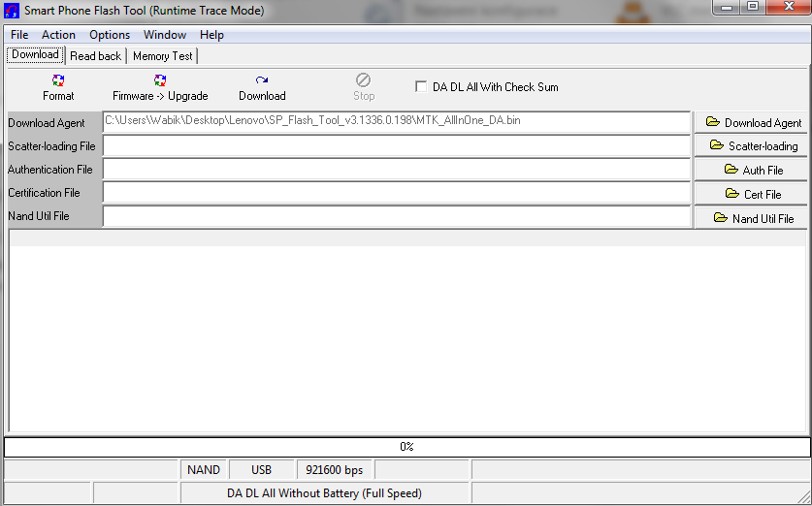The width and height of the screenshot is (812, 506).
Task: Switch to the Download tab
Action: click(35, 55)
